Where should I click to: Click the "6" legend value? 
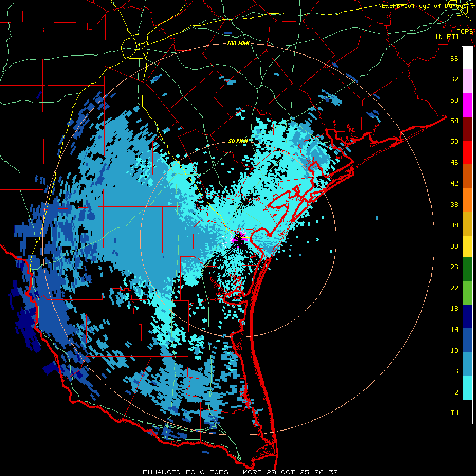456,371
